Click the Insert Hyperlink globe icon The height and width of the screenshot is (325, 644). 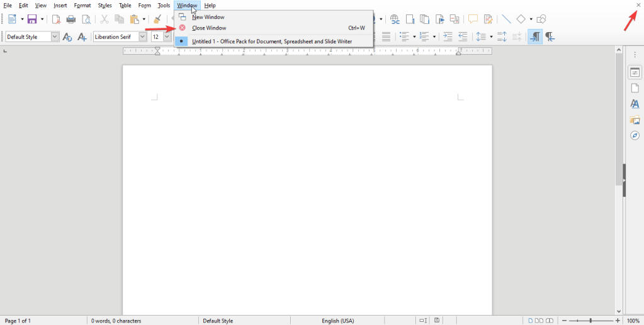(395, 19)
